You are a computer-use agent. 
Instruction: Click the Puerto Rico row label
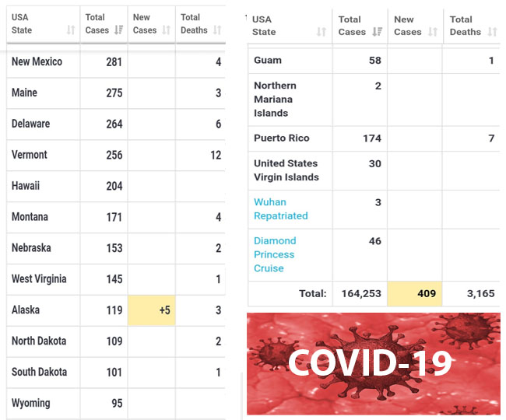tap(281, 138)
